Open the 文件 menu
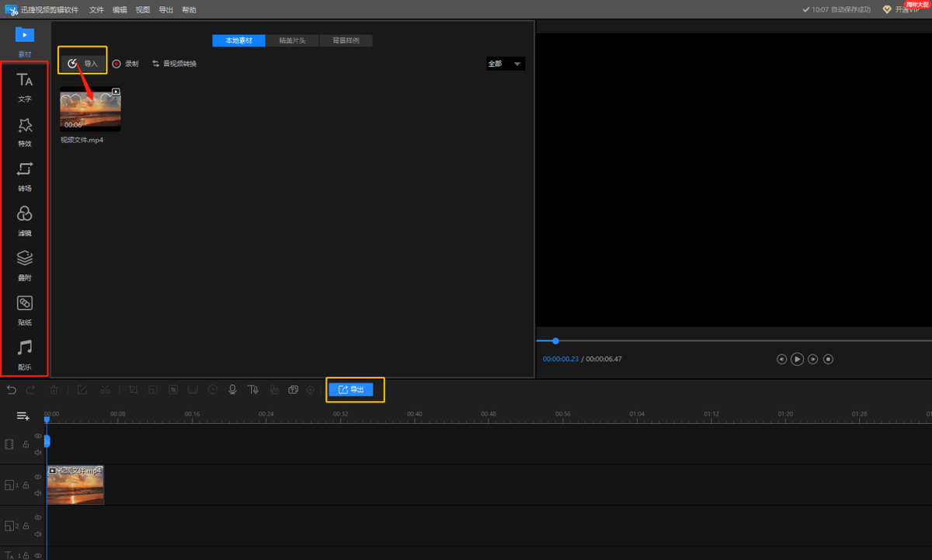This screenshot has height=560, width=932. click(x=96, y=10)
